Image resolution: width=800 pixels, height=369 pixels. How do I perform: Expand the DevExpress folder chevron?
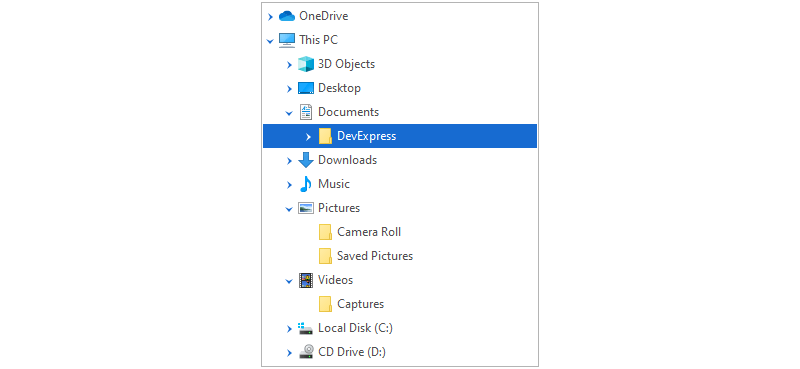pos(308,137)
